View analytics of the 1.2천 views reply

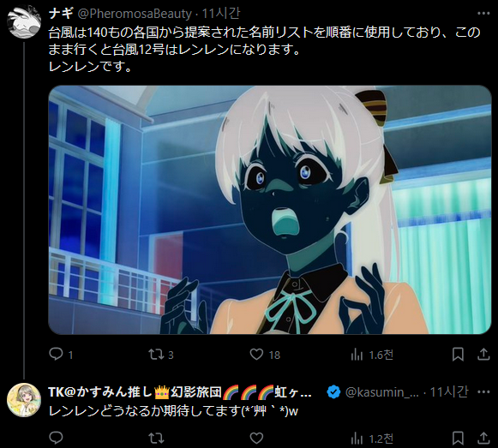coord(357,439)
